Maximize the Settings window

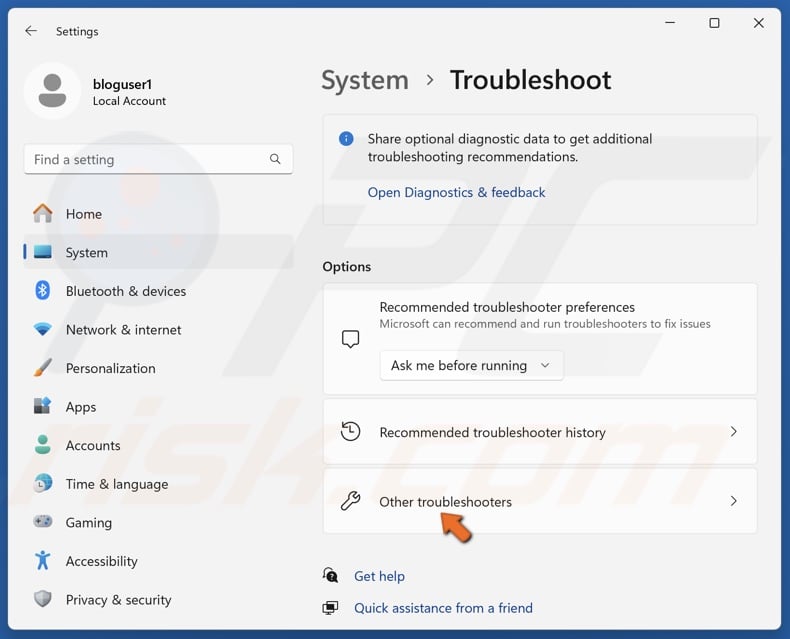(714, 23)
